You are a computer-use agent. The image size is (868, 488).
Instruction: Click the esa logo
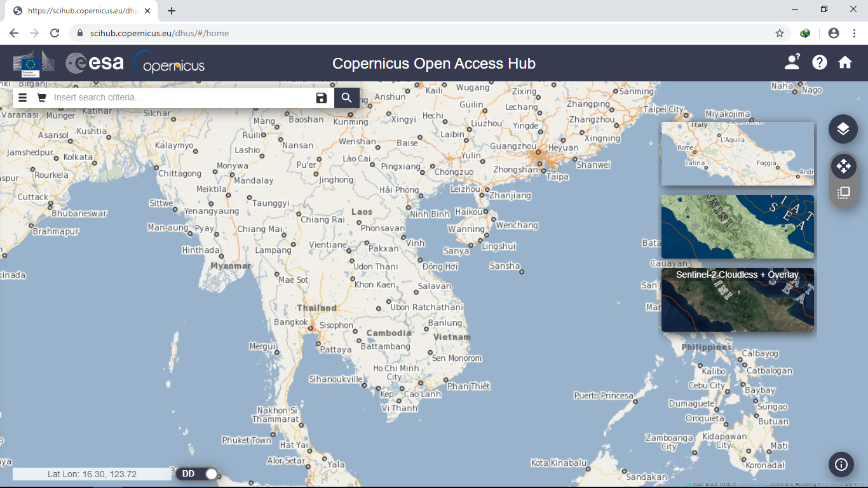pyautogui.click(x=95, y=63)
